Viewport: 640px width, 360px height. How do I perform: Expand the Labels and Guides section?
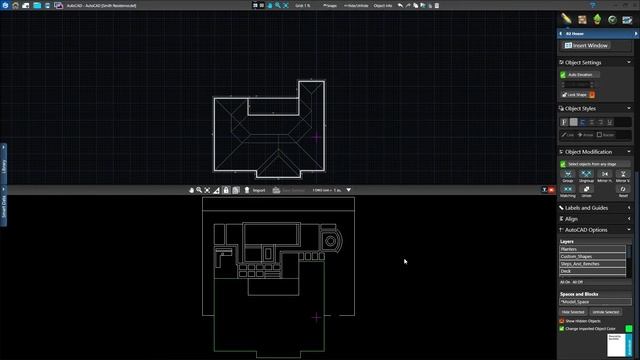[629, 208]
